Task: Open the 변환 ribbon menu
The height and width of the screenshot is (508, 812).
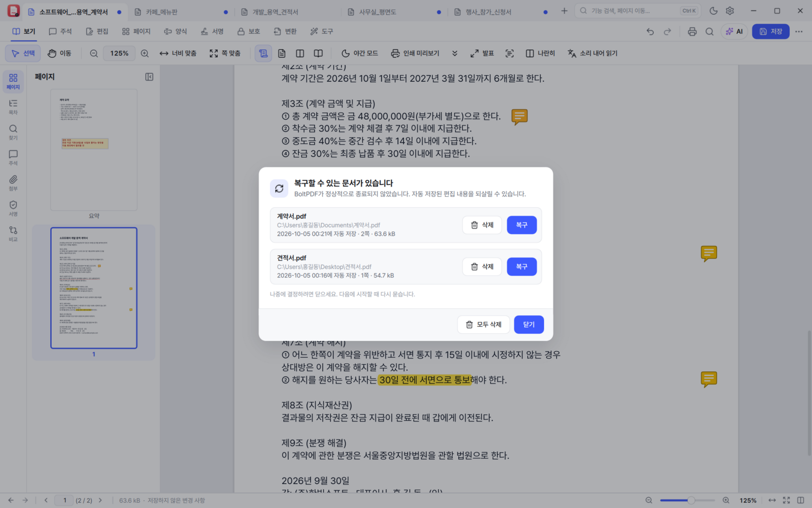Action: 285,31
